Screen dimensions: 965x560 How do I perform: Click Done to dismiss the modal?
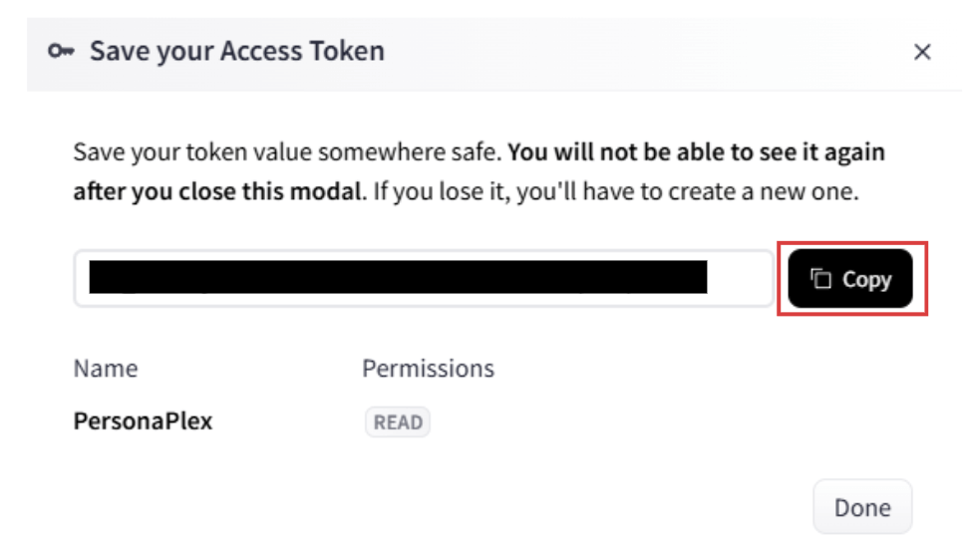[x=862, y=507]
